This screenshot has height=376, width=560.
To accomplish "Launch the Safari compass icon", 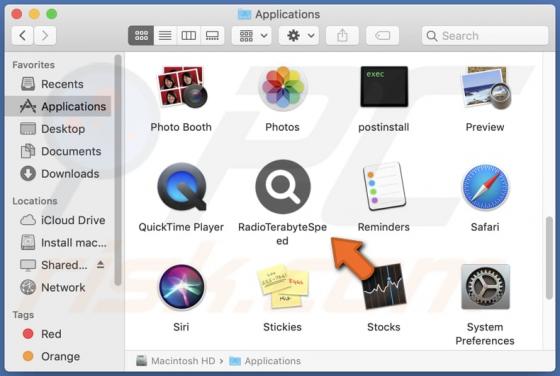I will 485,187.
